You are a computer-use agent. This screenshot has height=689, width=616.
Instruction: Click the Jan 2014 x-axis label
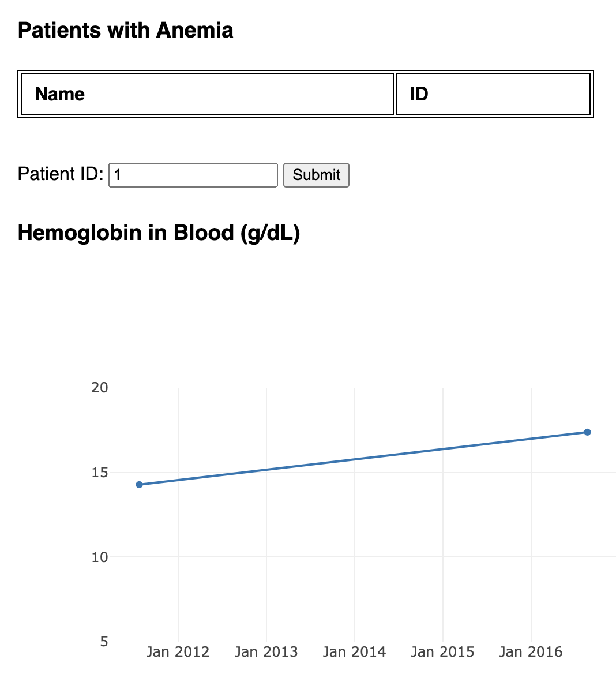[x=354, y=652]
